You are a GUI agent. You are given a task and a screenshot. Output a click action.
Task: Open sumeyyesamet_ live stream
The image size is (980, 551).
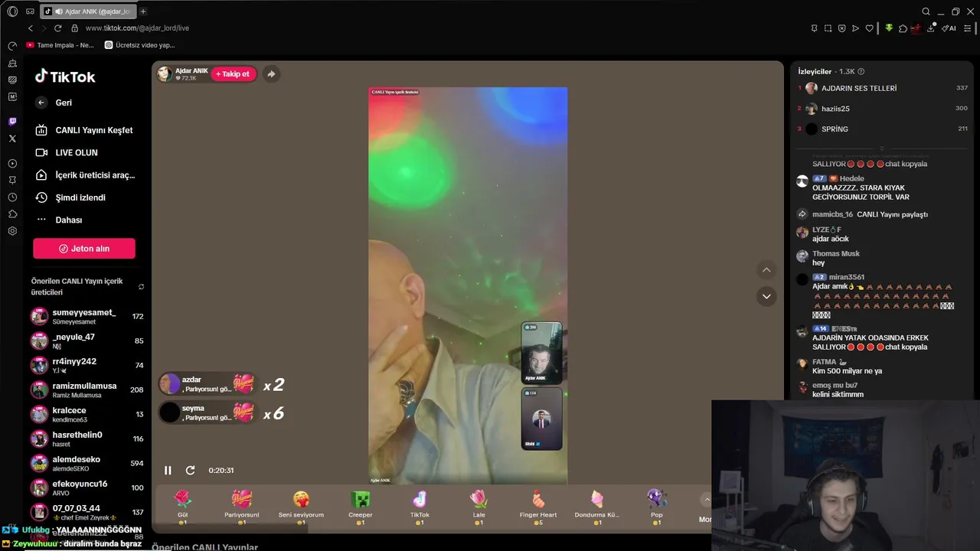pyautogui.click(x=87, y=316)
